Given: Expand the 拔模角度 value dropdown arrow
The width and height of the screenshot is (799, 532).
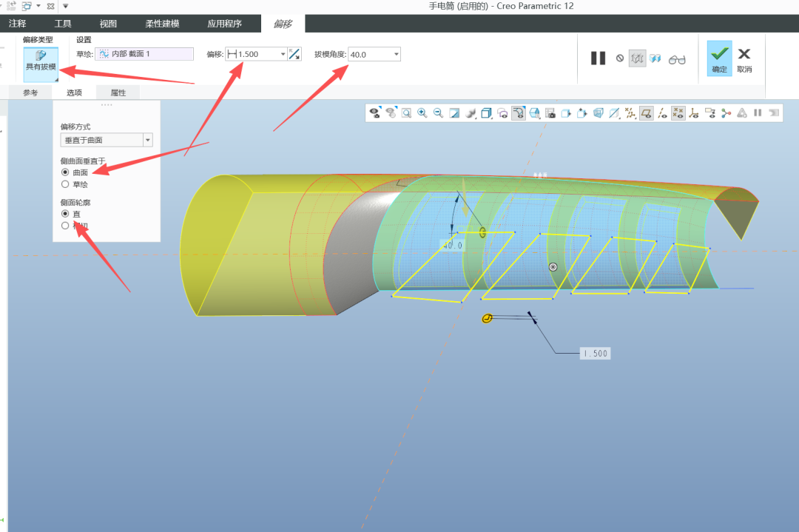Looking at the screenshot, I should (x=396, y=54).
